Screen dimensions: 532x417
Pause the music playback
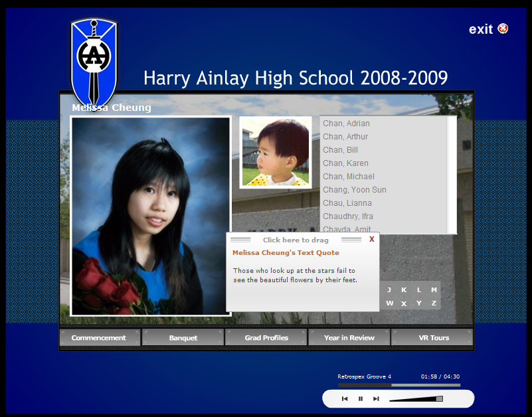click(x=361, y=398)
